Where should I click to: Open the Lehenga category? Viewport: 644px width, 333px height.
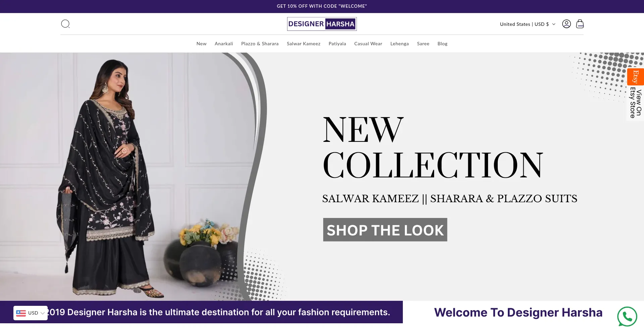click(399, 44)
